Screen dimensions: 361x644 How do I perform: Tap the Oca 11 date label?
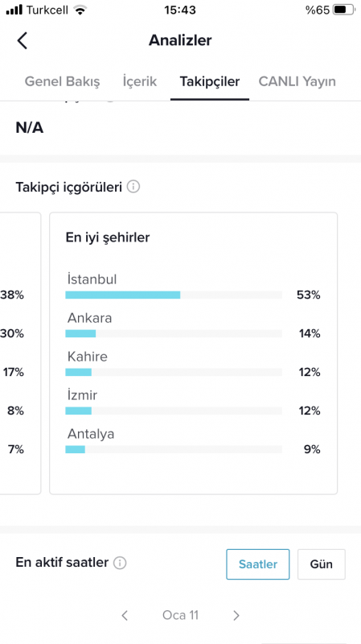[180, 615]
